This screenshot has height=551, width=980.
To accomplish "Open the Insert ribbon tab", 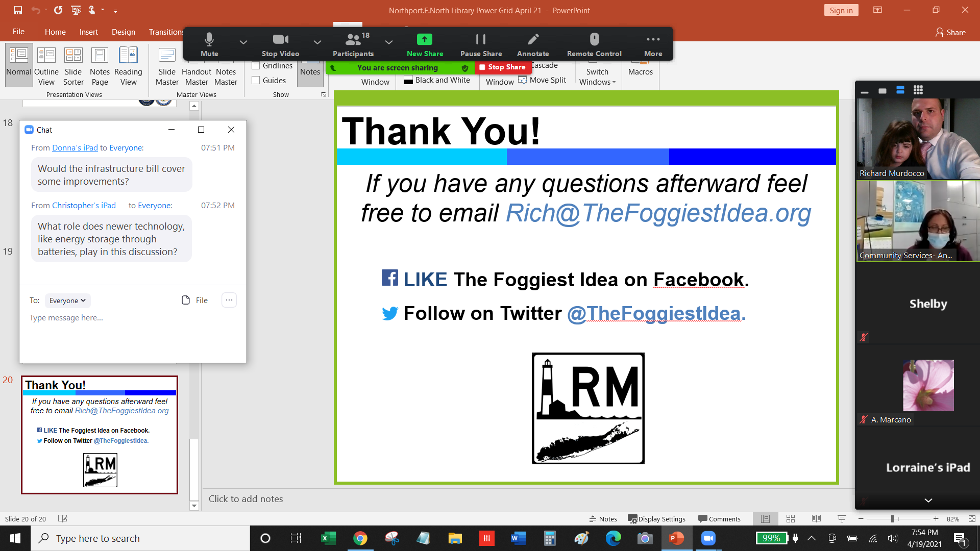I will [88, 32].
